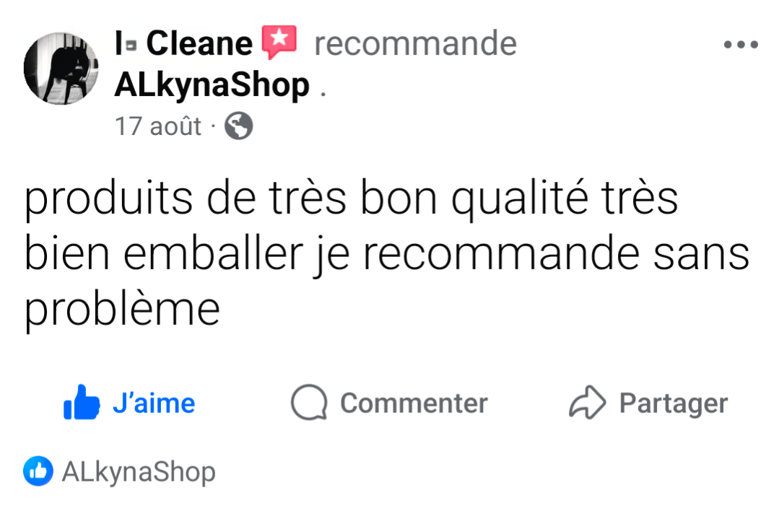Click the blue like reaction circle icon
Image resolution: width=779 pixels, height=532 pixels.
click(x=38, y=471)
